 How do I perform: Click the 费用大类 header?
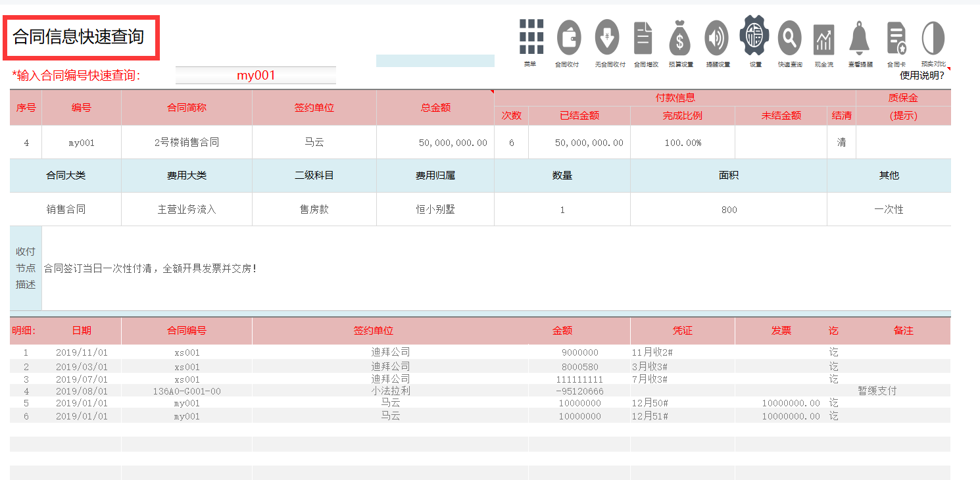pyautogui.click(x=187, y=176)
